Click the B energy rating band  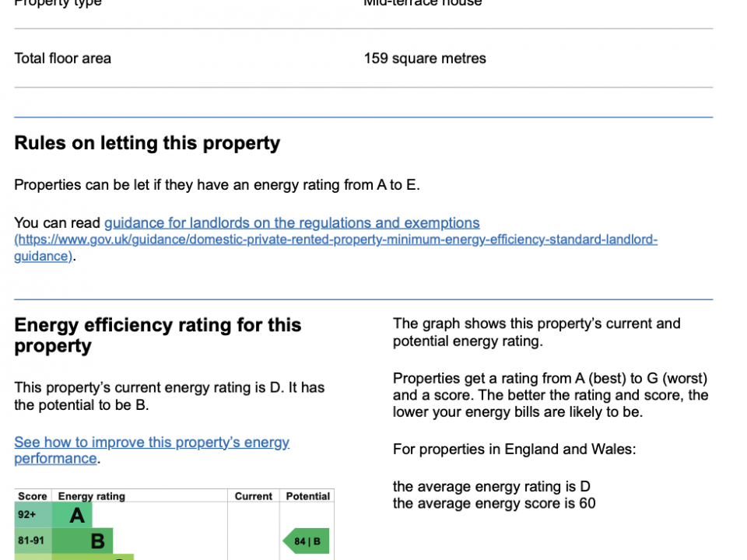(x=96, y=541)
